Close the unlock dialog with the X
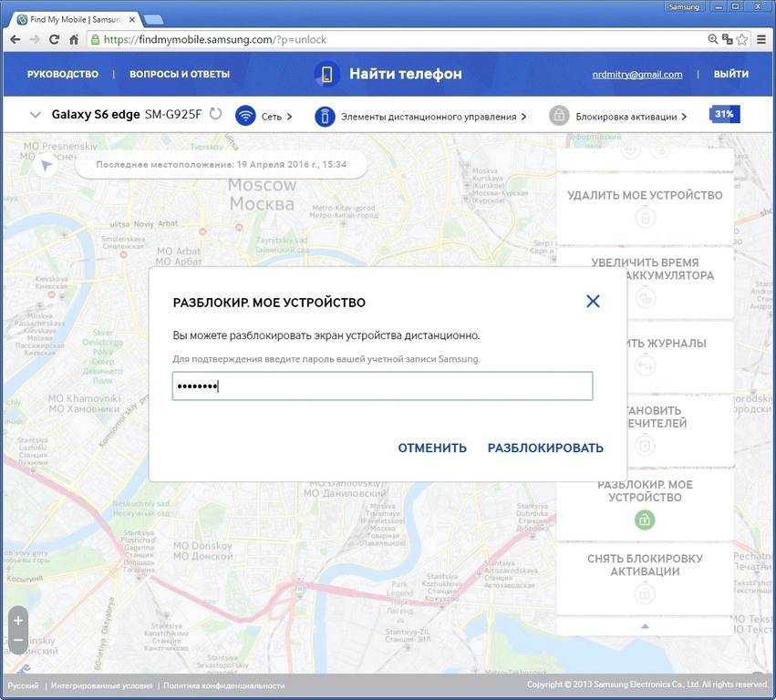The height and width of the screenshot is (700, 776). pyautogui.click(x=593, y=301)
